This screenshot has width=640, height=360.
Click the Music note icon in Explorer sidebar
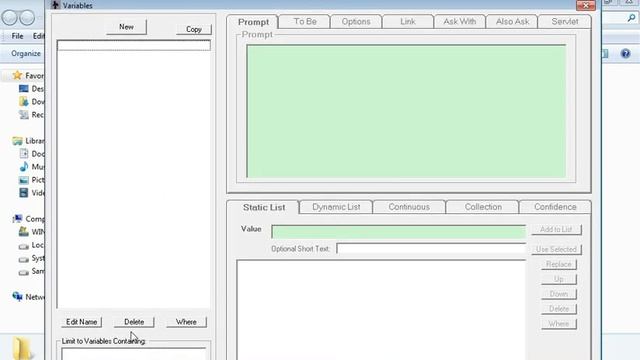pos(24,167)
